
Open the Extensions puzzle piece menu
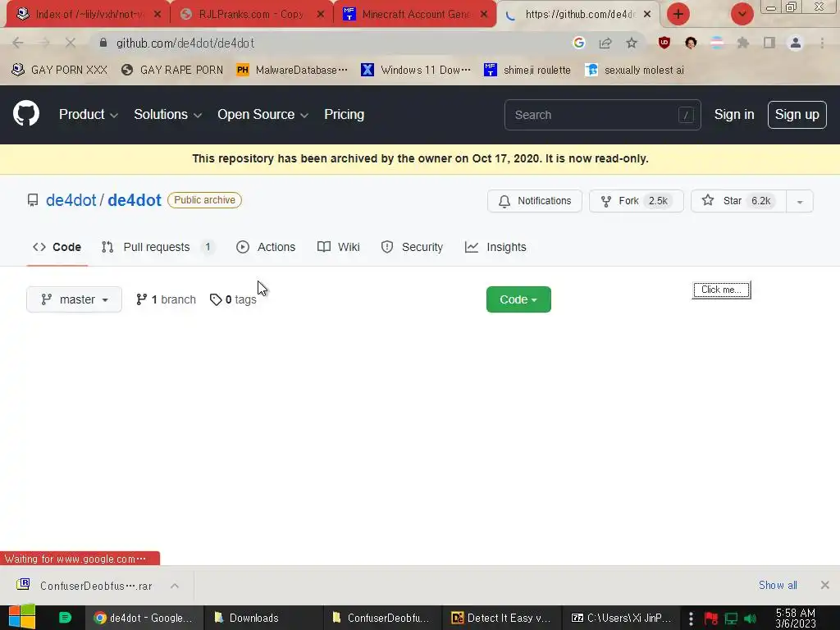[743, 43]
